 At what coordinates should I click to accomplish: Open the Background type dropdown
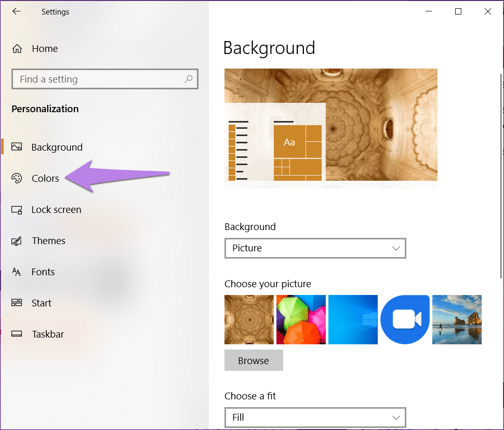(x=315, y=248)
